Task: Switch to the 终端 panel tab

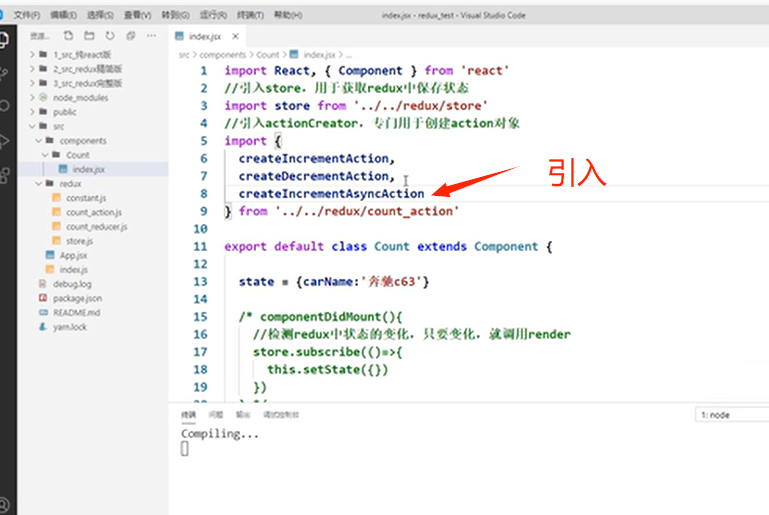Action: [x=188, y=415]
